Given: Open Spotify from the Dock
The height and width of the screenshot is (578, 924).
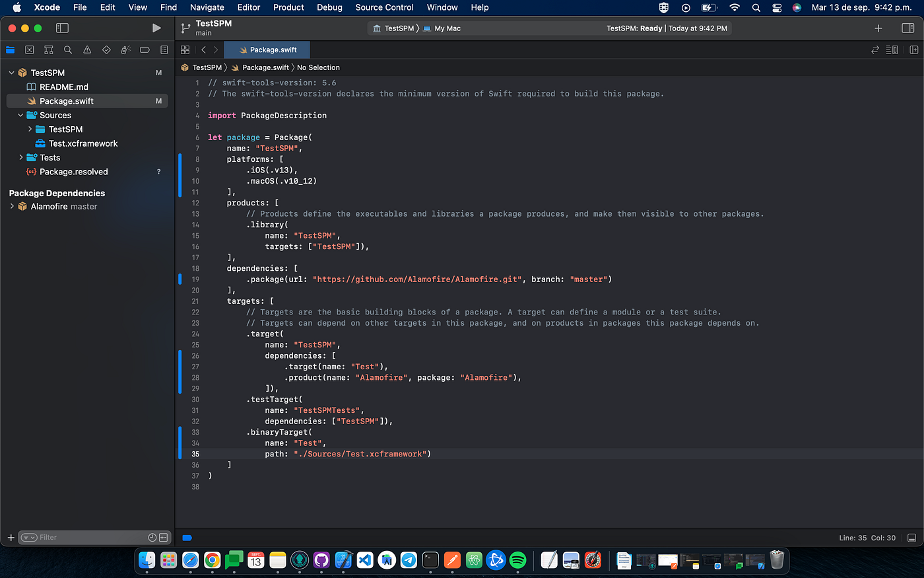Looking at the screenshot, I should point(518,560).
